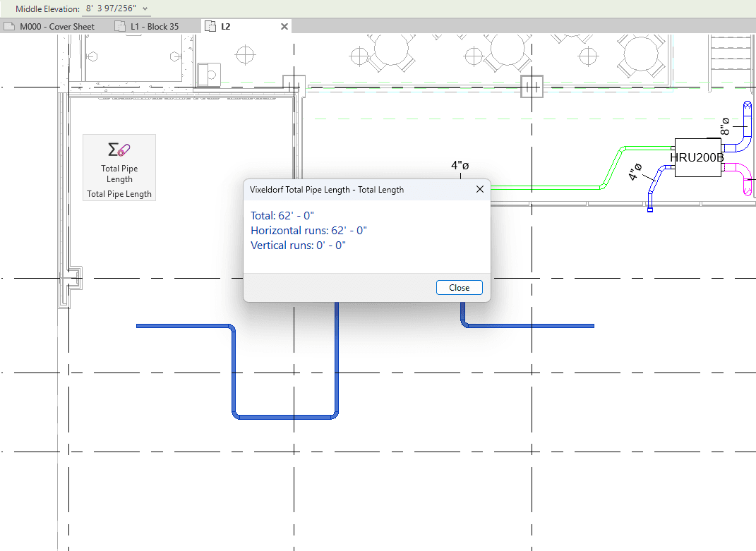Switch to the M000 - Cover Sheet tab
The height and width of the screenshot is (551, 756).
49,27
